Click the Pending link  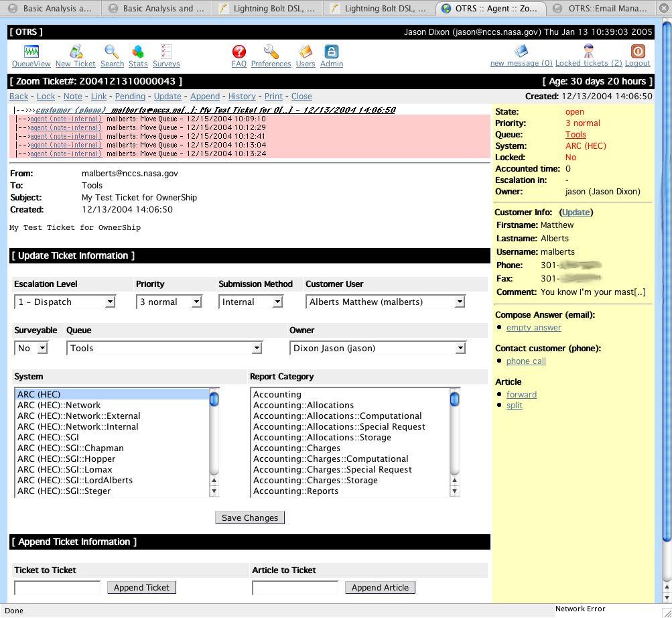coord(130,97)
